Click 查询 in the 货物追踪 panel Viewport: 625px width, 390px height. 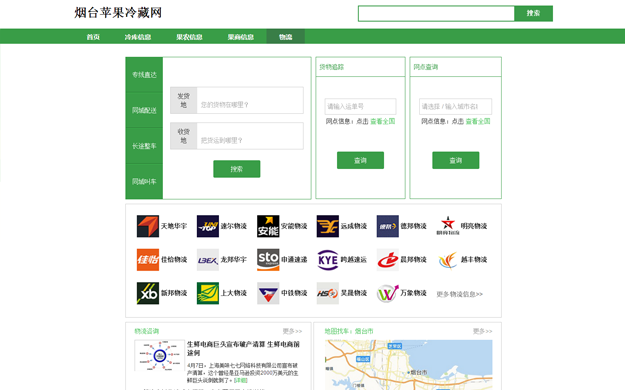(x=360, y=160)
